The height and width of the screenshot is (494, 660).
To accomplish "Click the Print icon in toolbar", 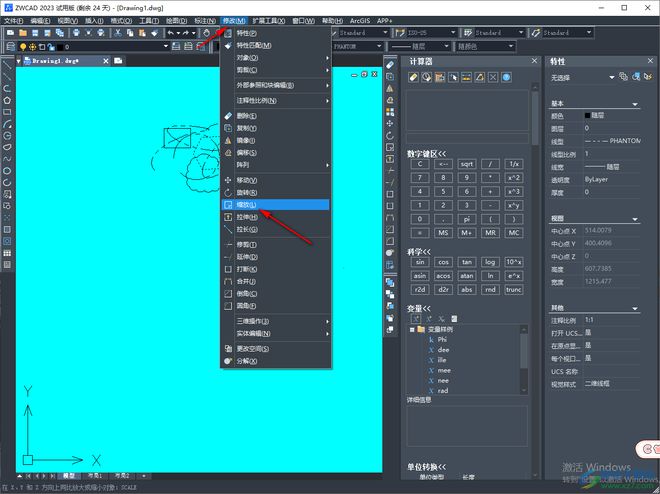I will pos(76,33).
